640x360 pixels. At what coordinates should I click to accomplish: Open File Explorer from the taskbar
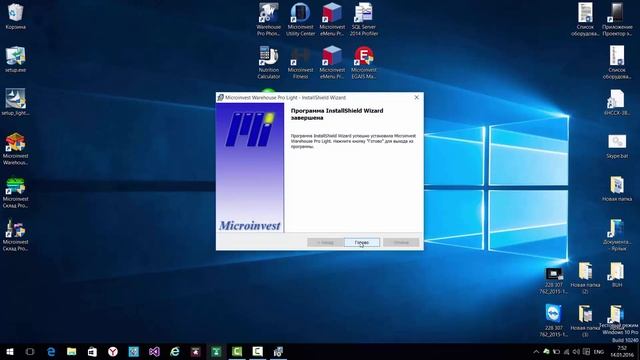pyautogui.click(x=71, y=352)
